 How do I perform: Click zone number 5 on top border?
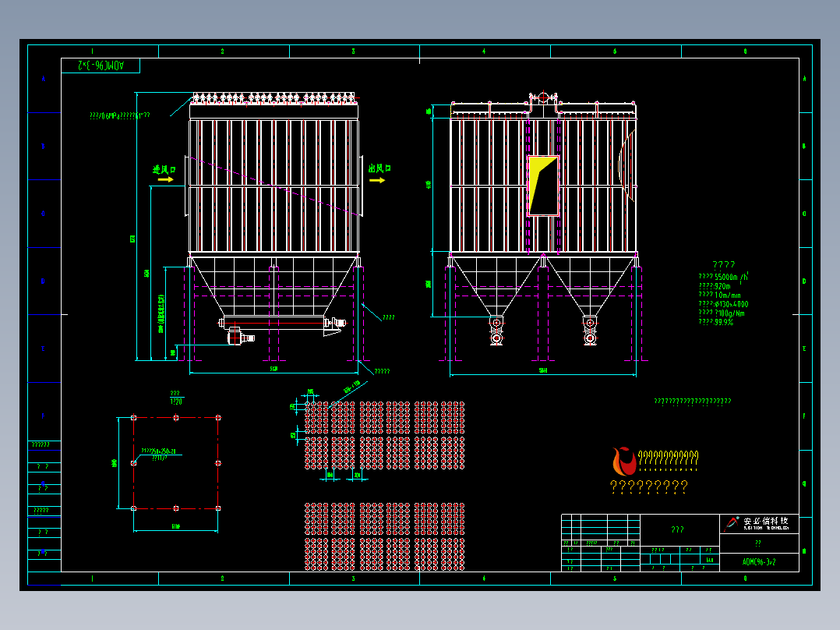(615, 51)
